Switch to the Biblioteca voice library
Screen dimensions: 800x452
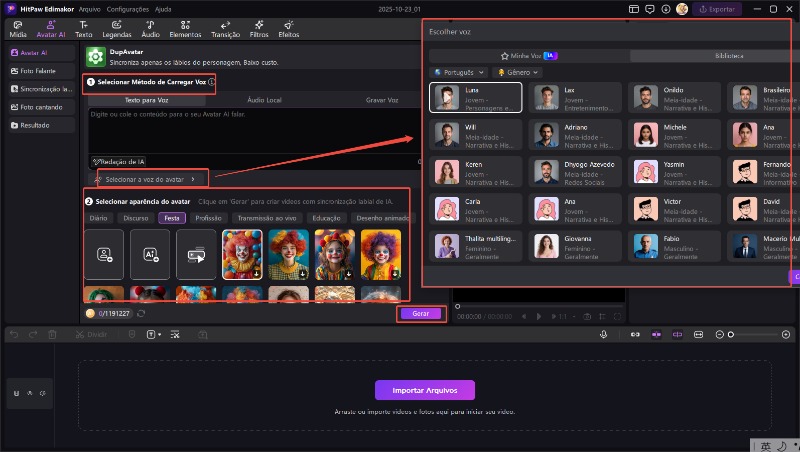pos(728,56)
